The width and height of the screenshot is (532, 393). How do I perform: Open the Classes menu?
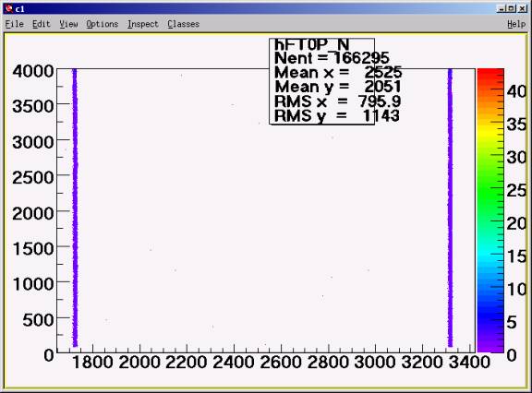click(x=183, y=24)
